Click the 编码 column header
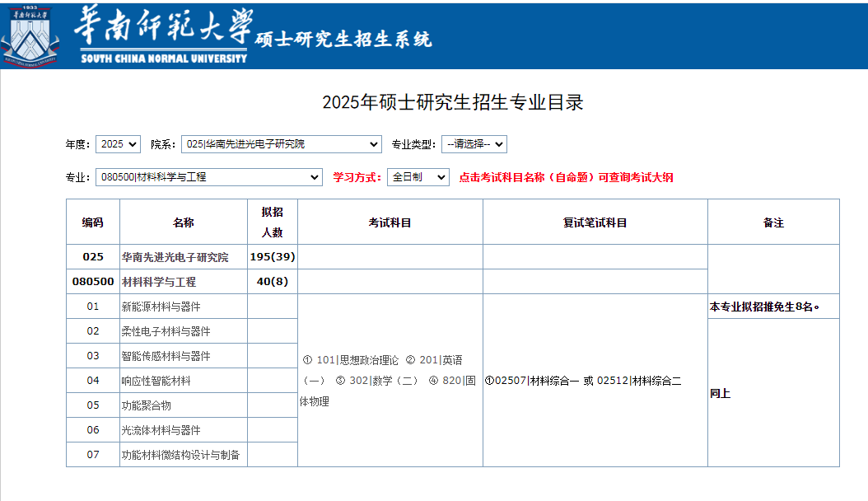 pyautogui.click(x=93, y=222)
